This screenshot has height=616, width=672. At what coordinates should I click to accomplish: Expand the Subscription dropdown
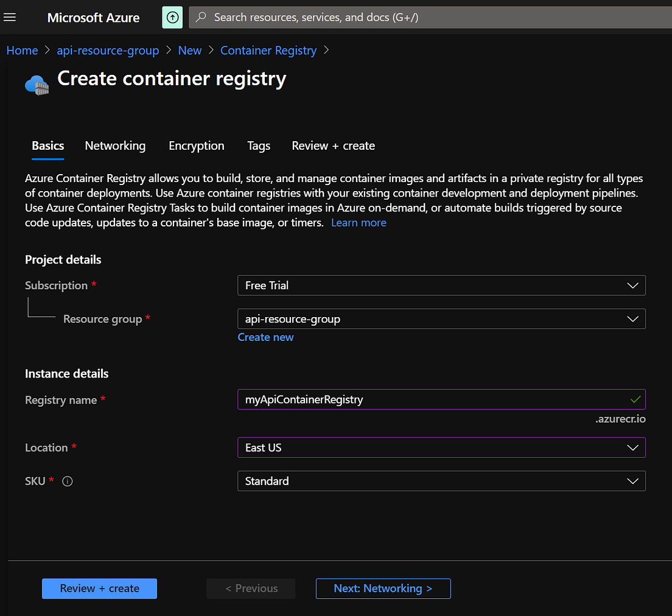click(441, 285)
